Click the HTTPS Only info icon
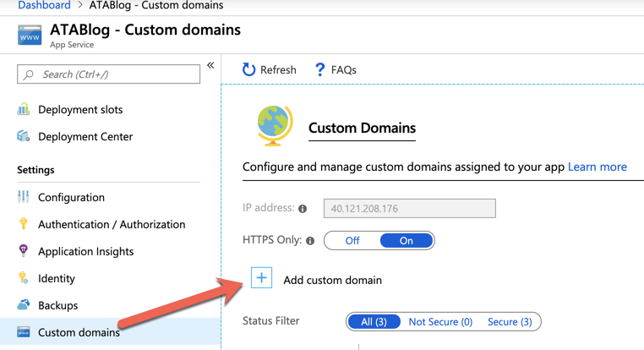The height and width of the screenshot is (350, 644). (310, 241)
